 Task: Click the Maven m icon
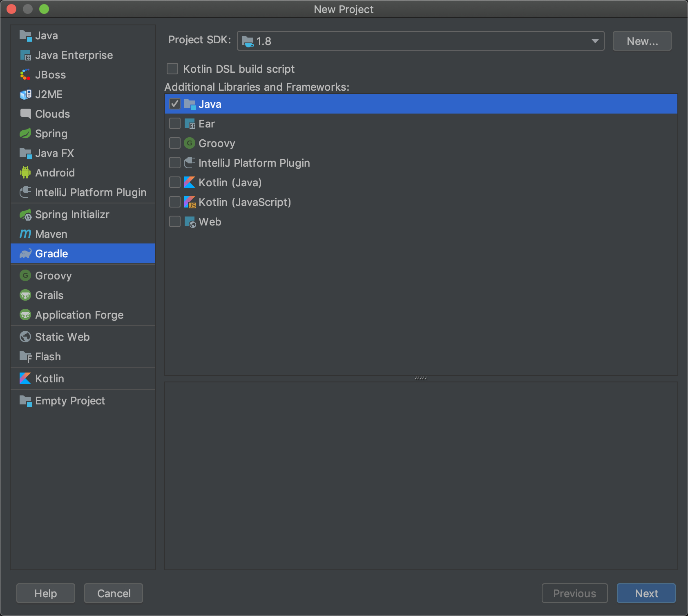25,234
